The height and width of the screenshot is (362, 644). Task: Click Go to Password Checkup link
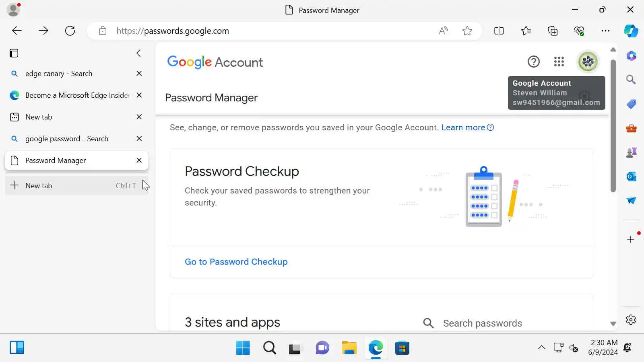(236, 262)
